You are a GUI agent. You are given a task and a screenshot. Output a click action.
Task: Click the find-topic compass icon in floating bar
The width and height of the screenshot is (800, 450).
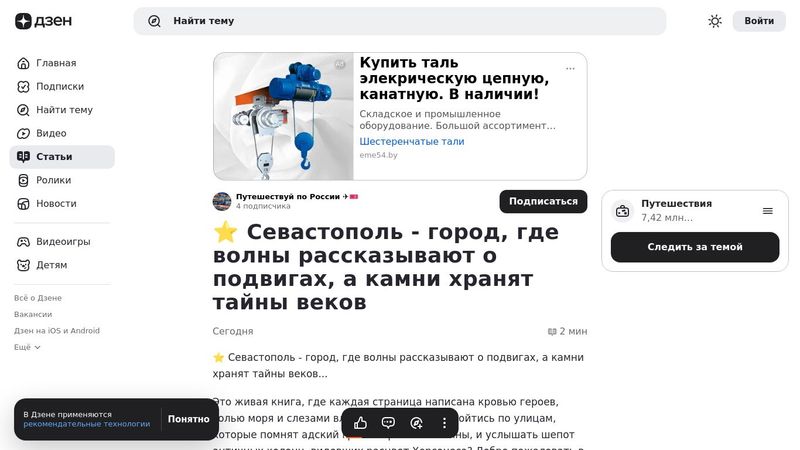tap(416, 423)
